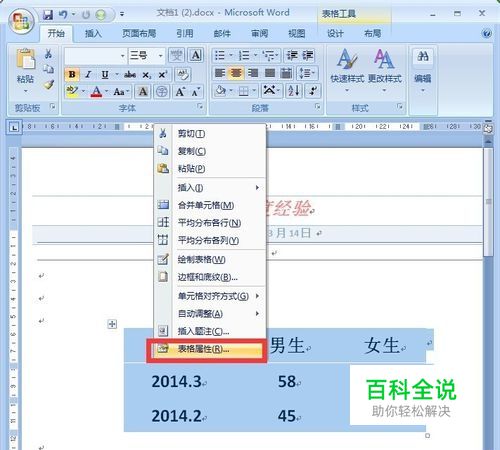
Task: Click the Character Border A icon
Action: coord(196,55)
